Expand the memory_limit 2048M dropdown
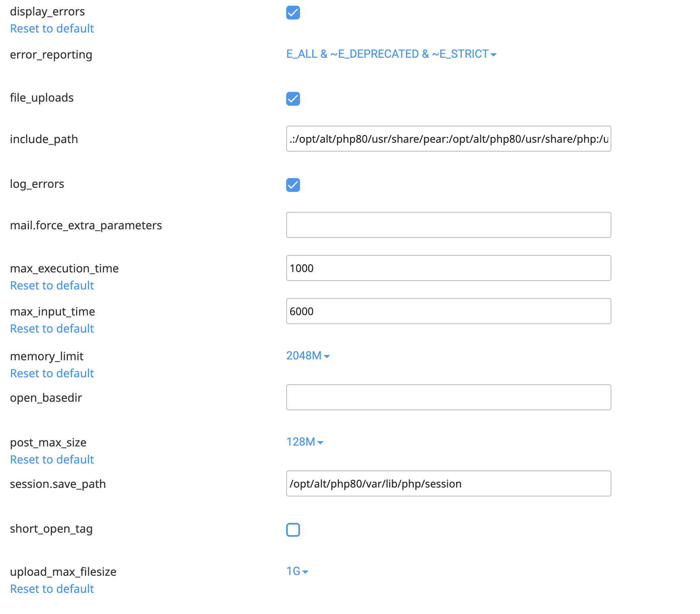700x614 pixels. (x=308, y=355)
